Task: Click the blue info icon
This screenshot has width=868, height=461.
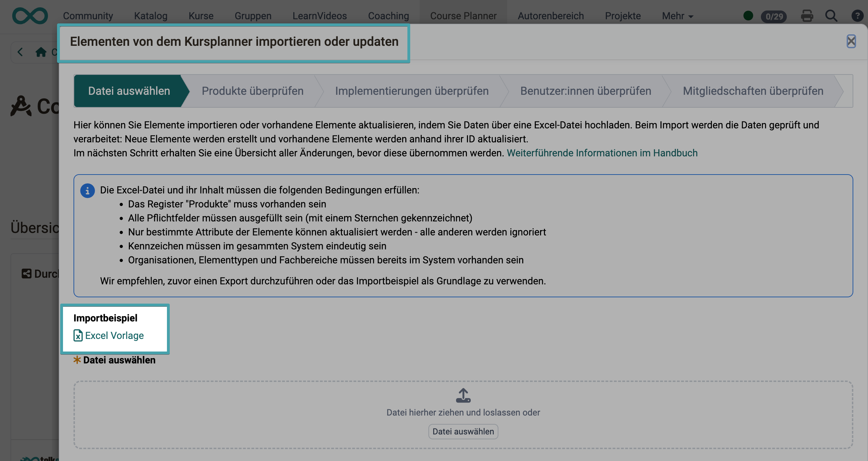Action: coord(87,191)
